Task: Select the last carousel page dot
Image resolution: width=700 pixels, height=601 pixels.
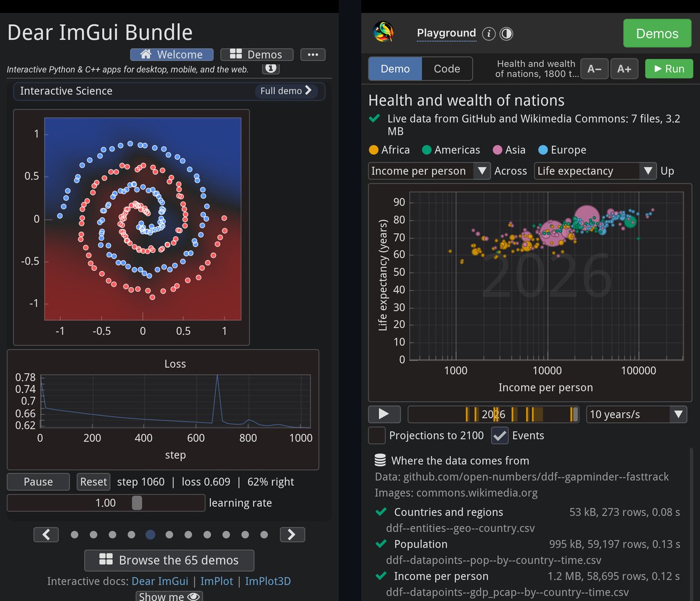Action: [264, 534]
